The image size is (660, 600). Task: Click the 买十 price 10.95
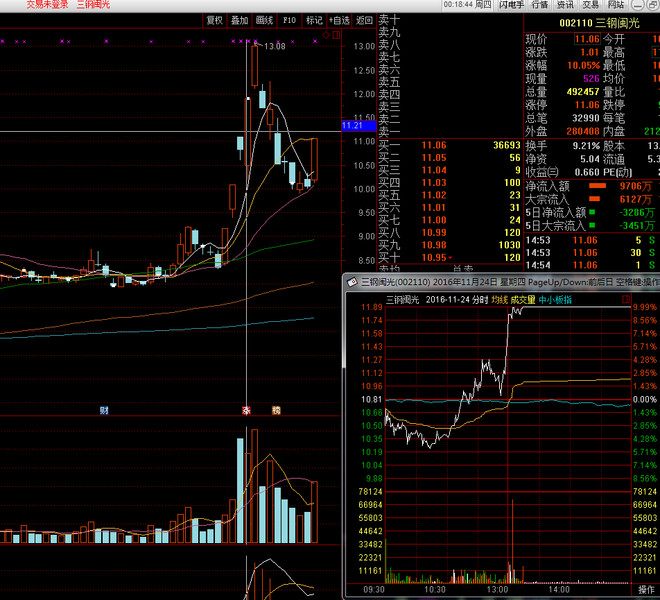click(x=434, y=257)
